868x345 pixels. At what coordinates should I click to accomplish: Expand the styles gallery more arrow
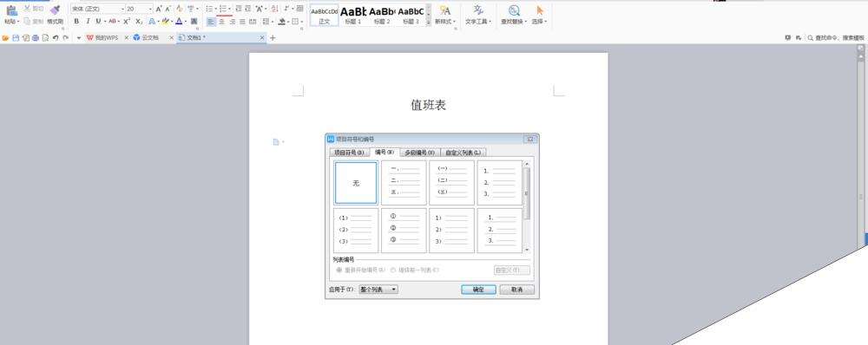(429, 23)
